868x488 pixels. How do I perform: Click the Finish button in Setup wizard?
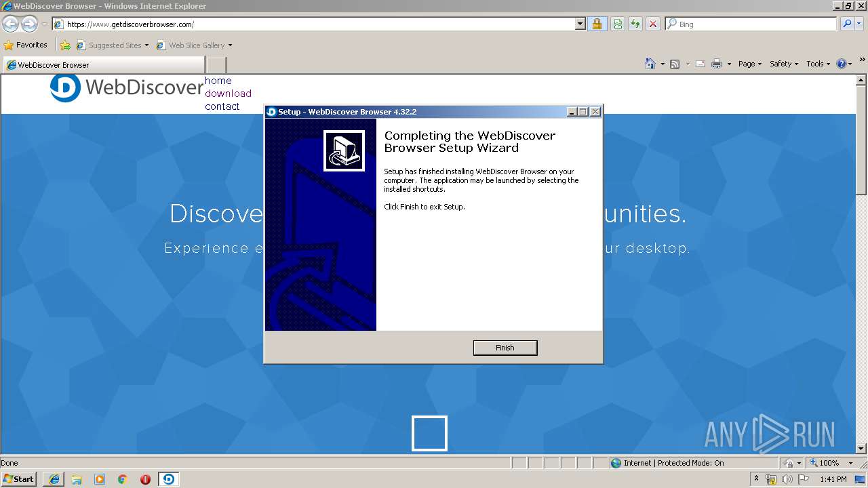(x=505, y=348)
